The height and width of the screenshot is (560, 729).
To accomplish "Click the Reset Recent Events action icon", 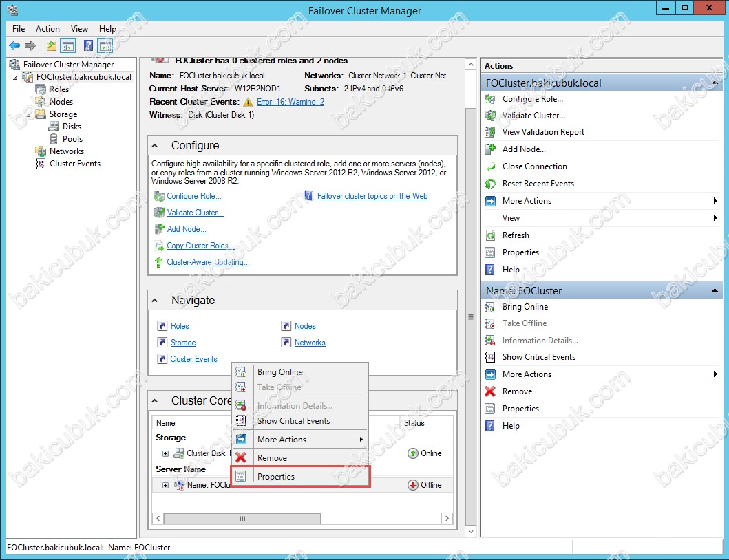I will pyautogui.click(x=490, y=184).
